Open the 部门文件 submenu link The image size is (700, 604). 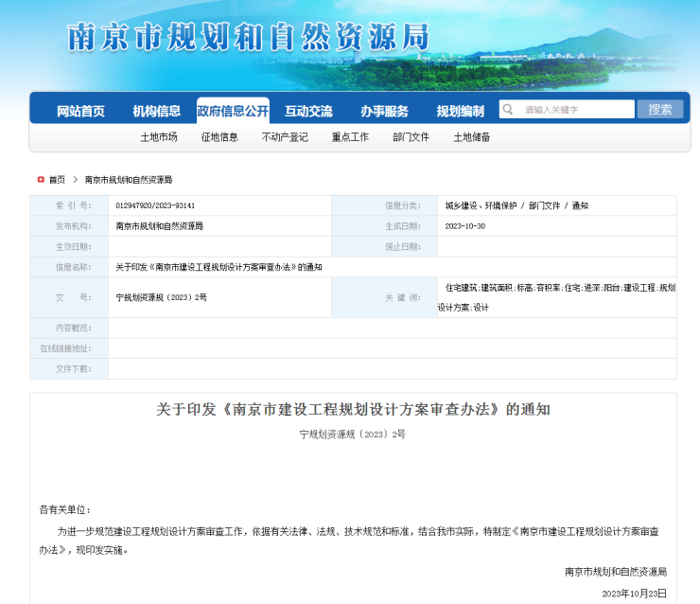click(411, 137)
